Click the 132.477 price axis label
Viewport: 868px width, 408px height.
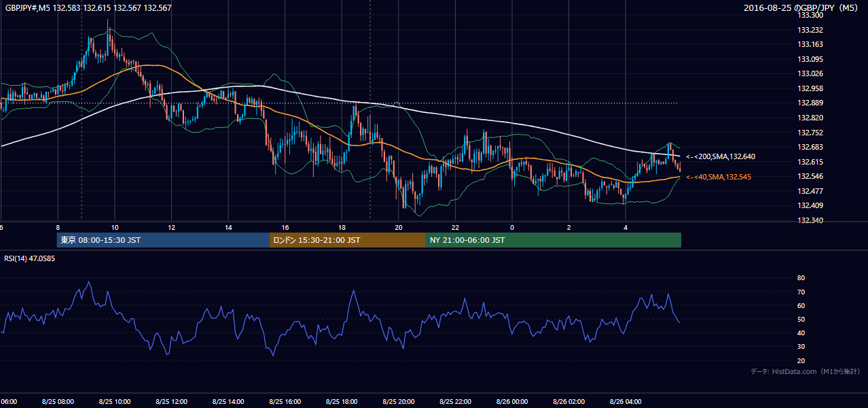pyautogui.click(x=810, y=191)
